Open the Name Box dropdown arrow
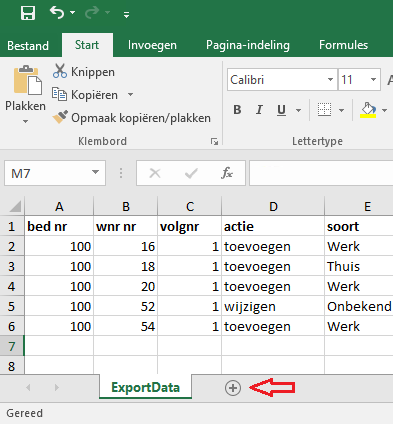This screenshot has height=424, width=393. [x=96, y=172]
